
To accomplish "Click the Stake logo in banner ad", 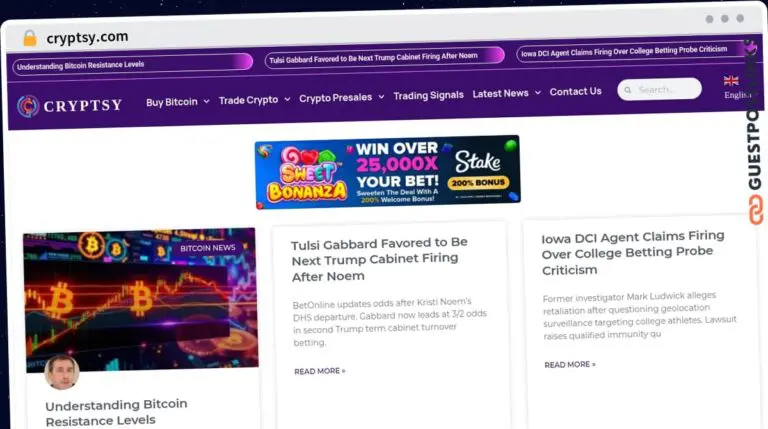I will 478,161.
